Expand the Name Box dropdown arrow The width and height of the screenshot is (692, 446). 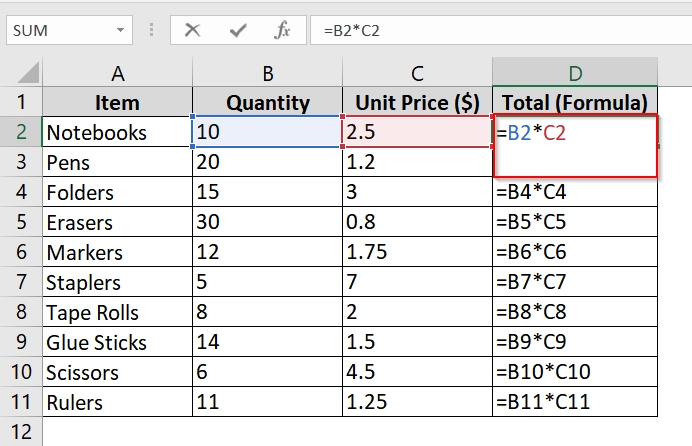tap(120, 30)
